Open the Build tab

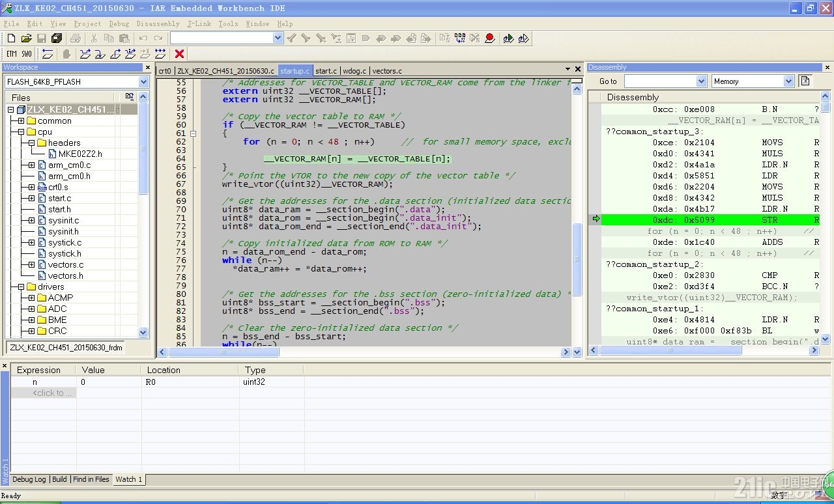pos(59,479)
